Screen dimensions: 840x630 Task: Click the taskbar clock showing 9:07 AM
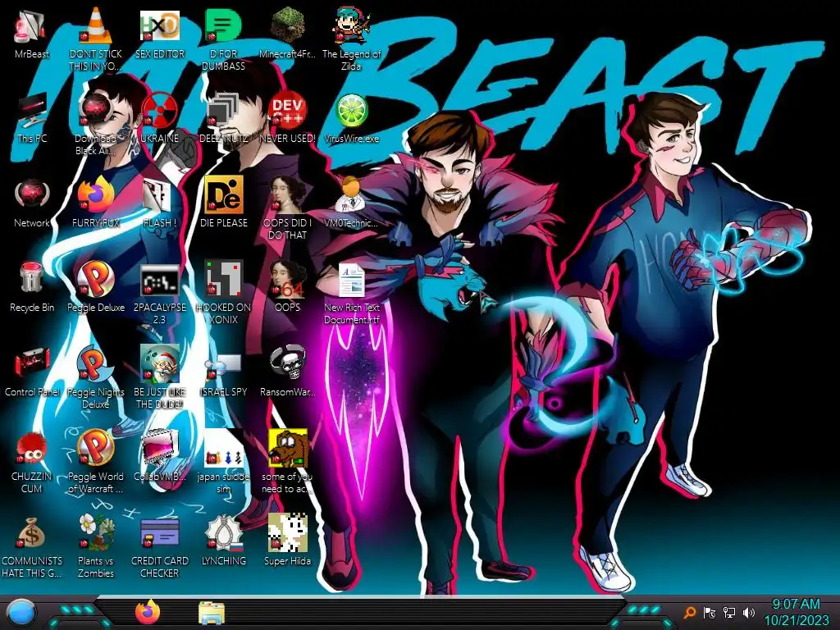796,605
